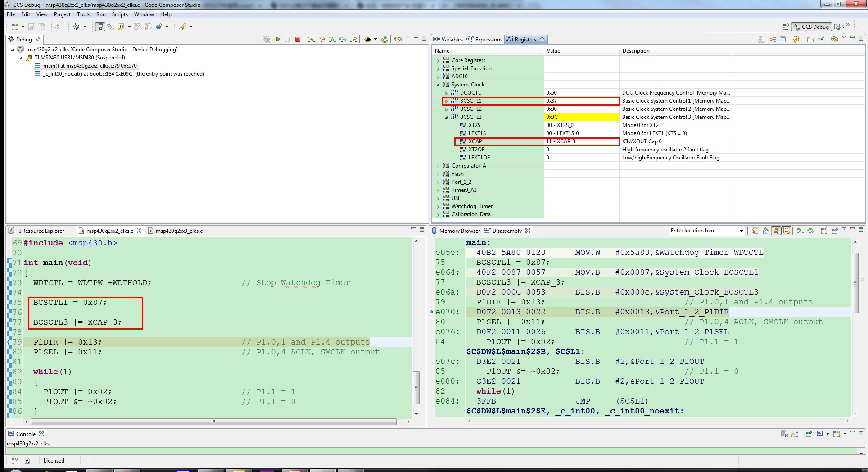Collapse the System_Clock register group

438,85
